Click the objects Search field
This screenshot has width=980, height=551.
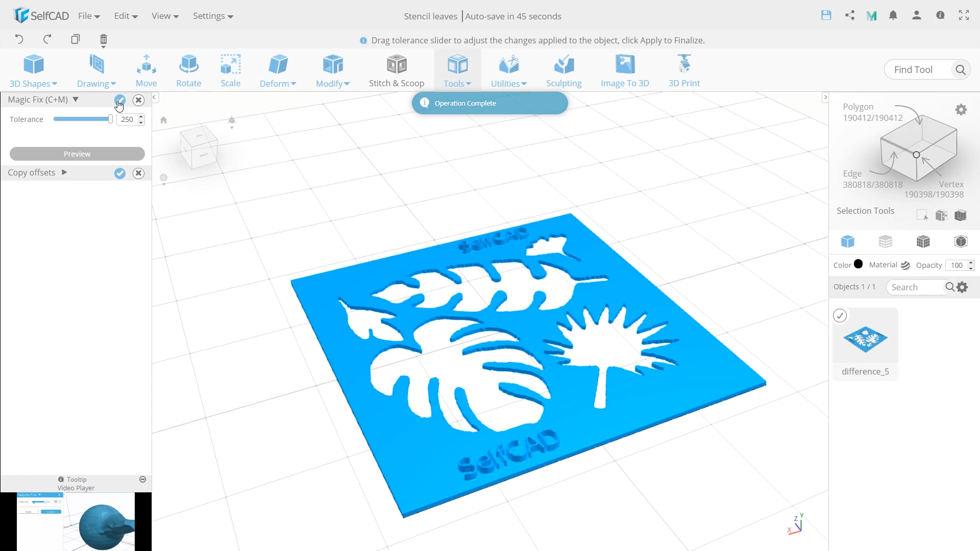[916, 287]
